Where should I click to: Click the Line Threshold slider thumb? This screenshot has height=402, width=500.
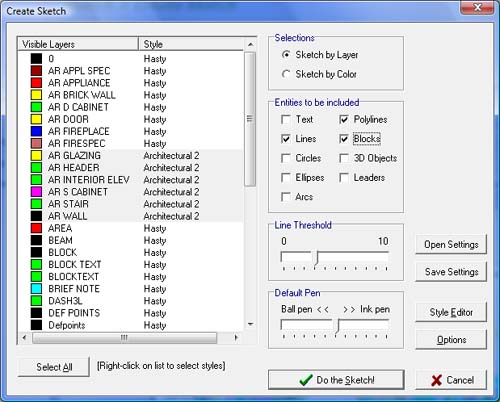point(316,259)
